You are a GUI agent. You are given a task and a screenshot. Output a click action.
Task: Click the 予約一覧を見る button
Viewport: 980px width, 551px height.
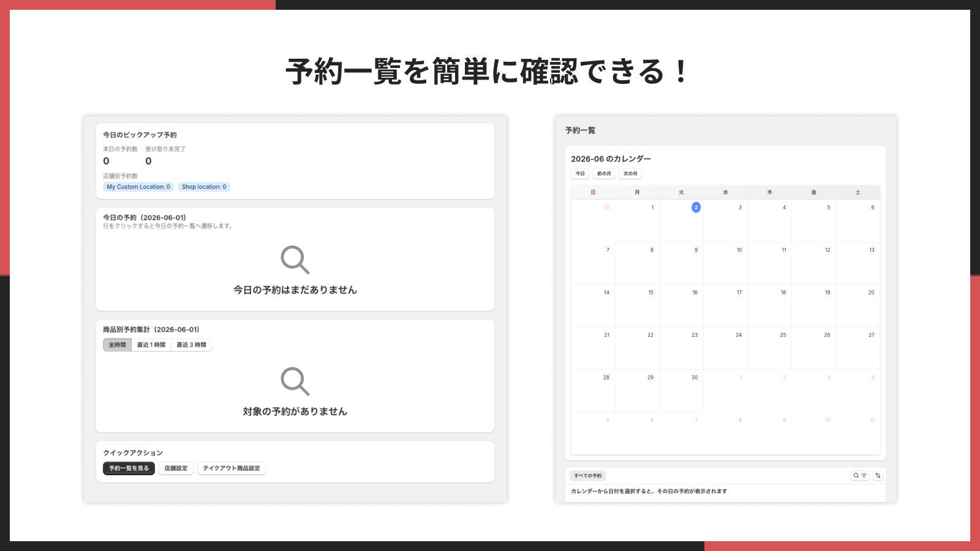129,468
